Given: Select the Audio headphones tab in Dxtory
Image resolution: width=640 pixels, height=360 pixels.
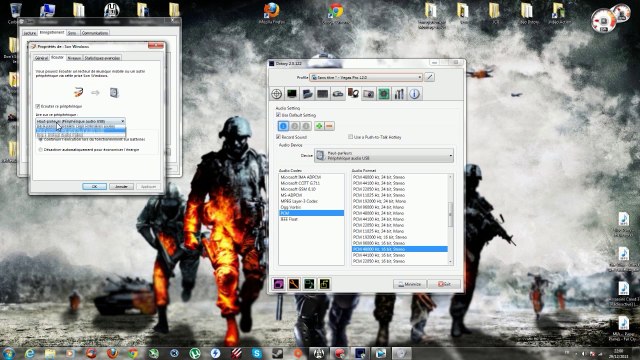Looking at the screenshot, I should click(x=353, y=93).
